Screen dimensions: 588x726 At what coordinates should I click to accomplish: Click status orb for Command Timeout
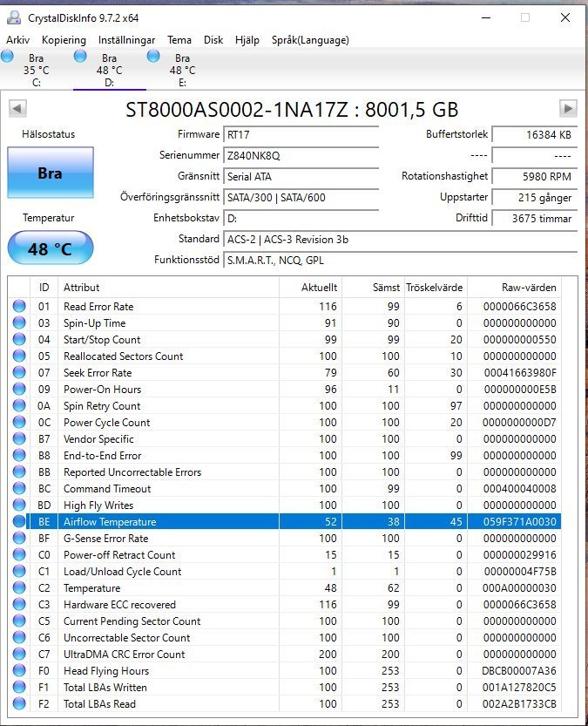[19, 488]
